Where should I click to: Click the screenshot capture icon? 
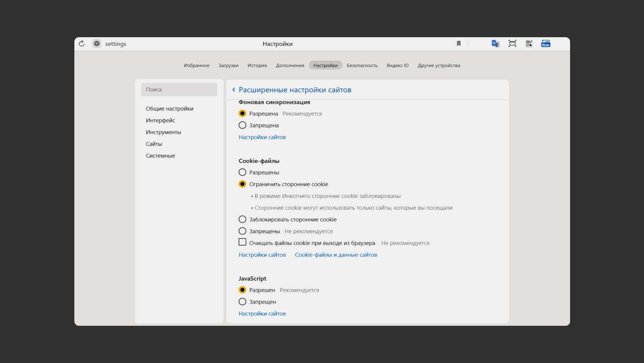click(x=512, y=44)
